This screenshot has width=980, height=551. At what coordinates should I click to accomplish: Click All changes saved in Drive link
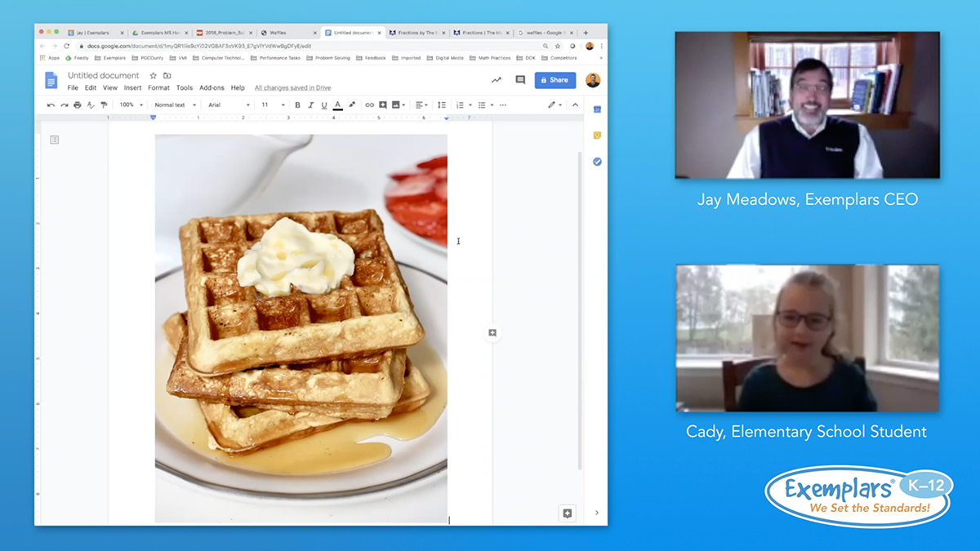point(292,88)
